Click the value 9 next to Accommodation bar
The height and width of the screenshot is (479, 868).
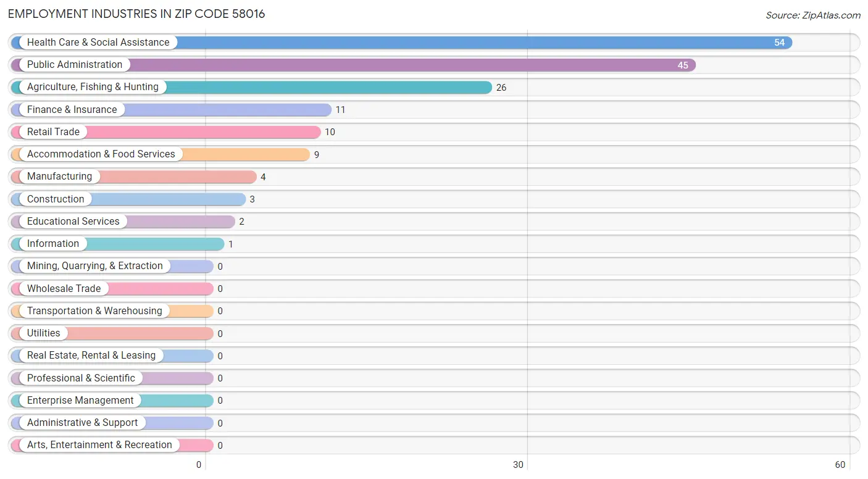[x=317, y=155]
